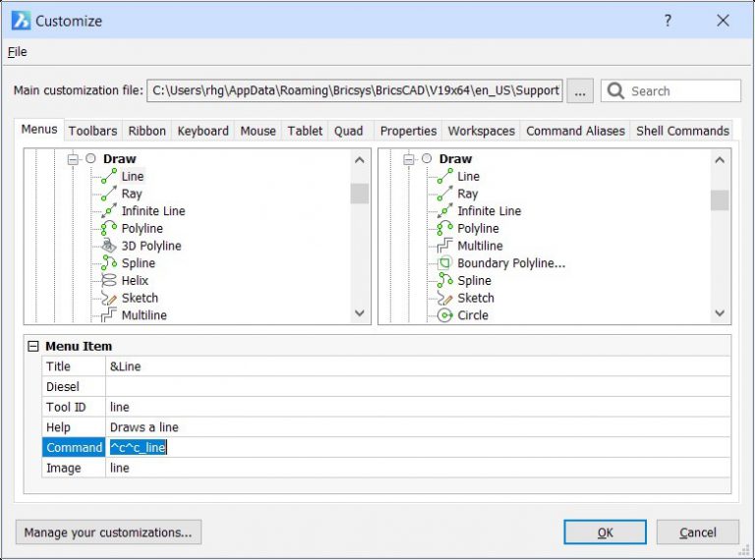
Task: Open the File menu
Action: pos(18,52)
